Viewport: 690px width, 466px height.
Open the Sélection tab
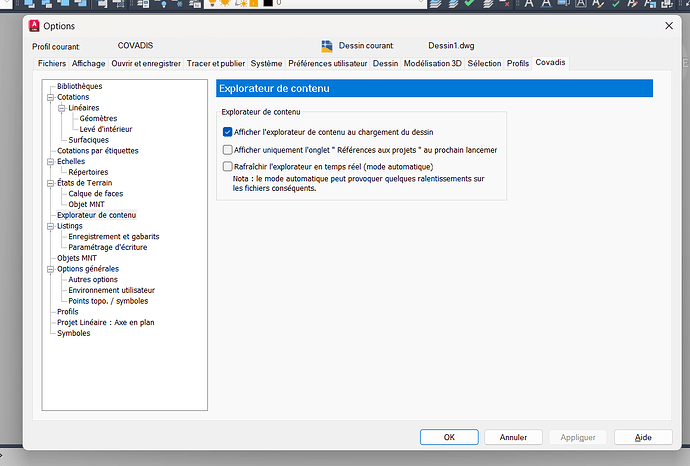click(484, 63)
